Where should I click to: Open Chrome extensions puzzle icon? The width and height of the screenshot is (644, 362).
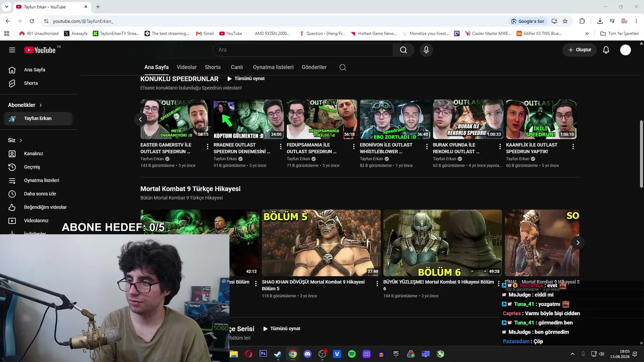click(582, 21)
